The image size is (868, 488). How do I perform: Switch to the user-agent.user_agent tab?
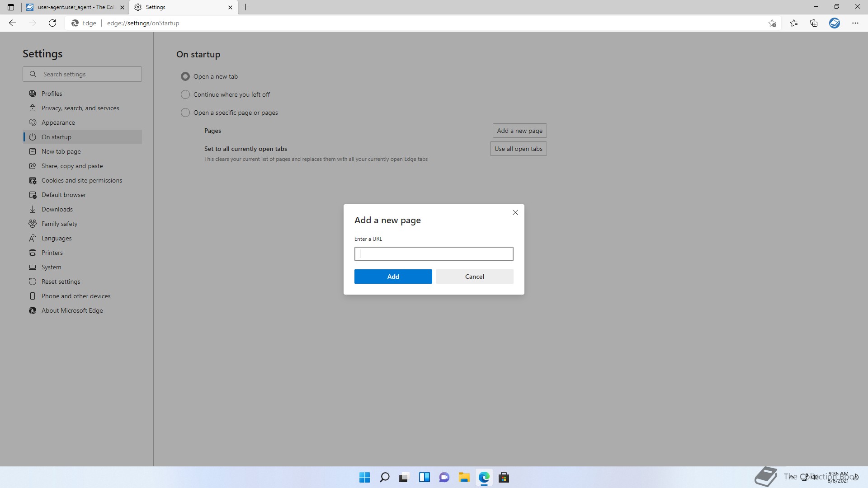(x=75, y=7)
